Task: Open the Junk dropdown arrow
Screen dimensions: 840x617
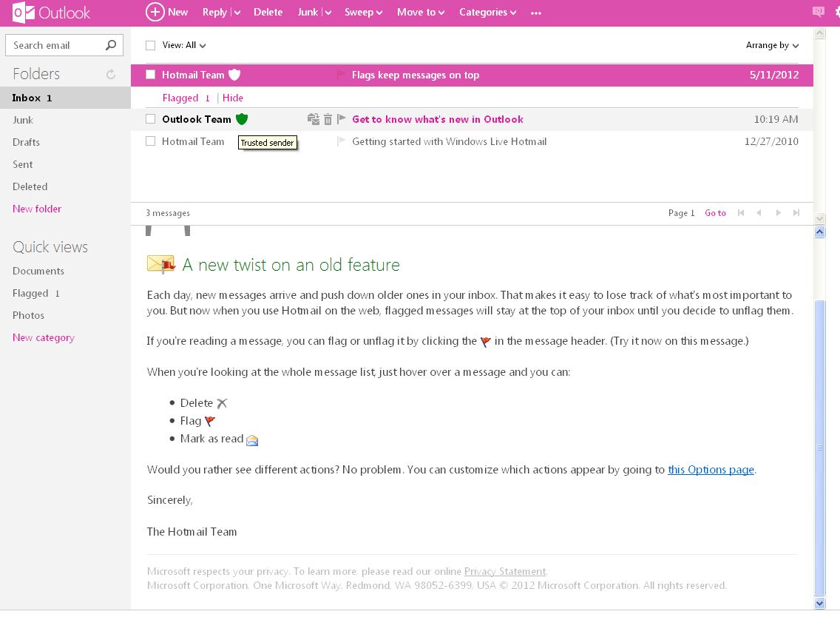Action: [328, 13]
